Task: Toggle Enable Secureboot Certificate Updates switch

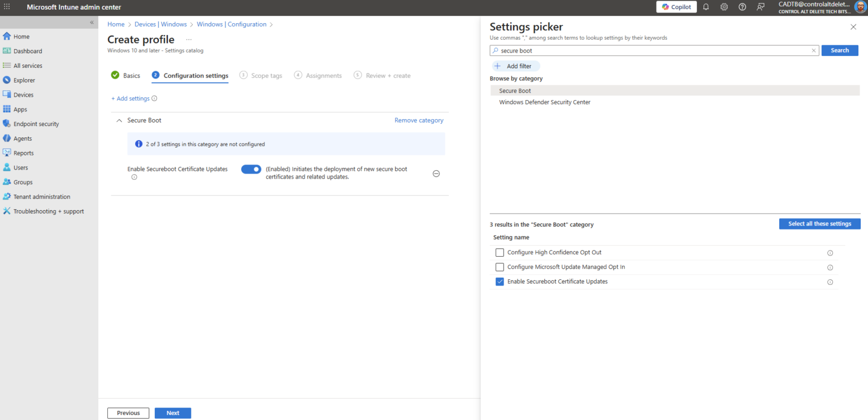Action: [251, 169]
